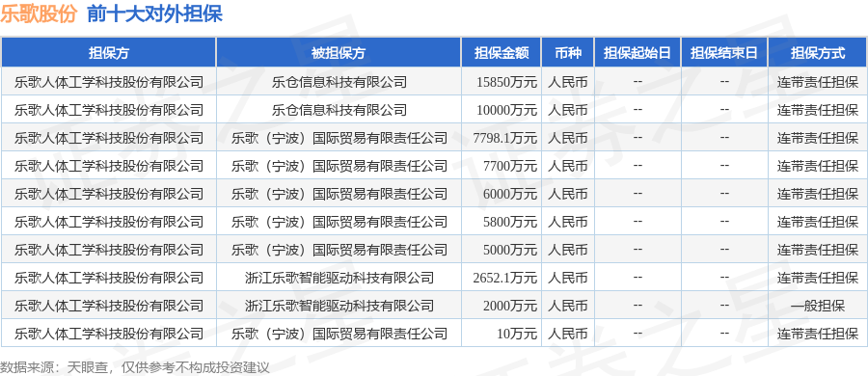Click the 担保结束日 column header
Viewport: 868px width, 376px height.
coord(724,53)
